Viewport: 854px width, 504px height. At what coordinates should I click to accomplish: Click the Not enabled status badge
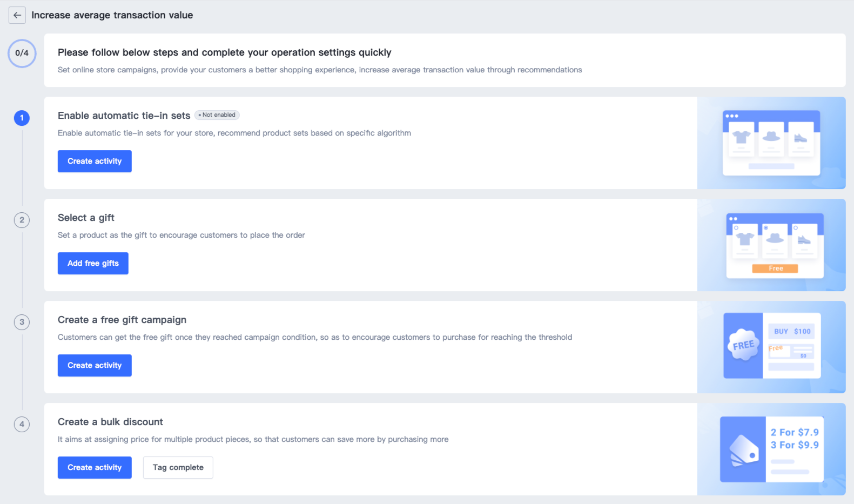click(x=217, y=115)
